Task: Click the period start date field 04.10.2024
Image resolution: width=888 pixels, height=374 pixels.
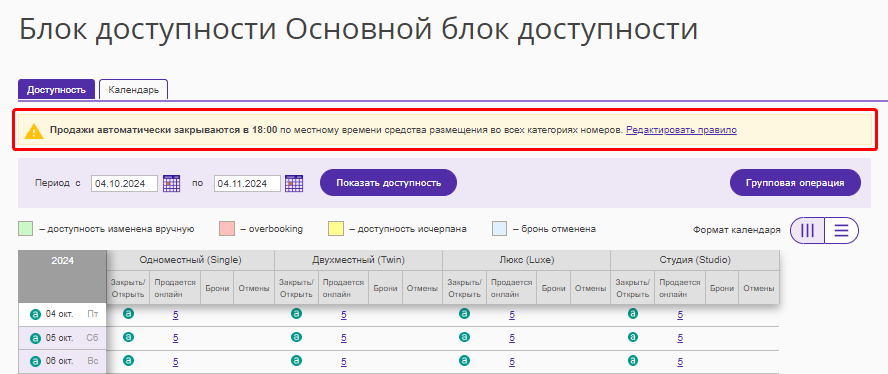Action: (x=125, y=184)
